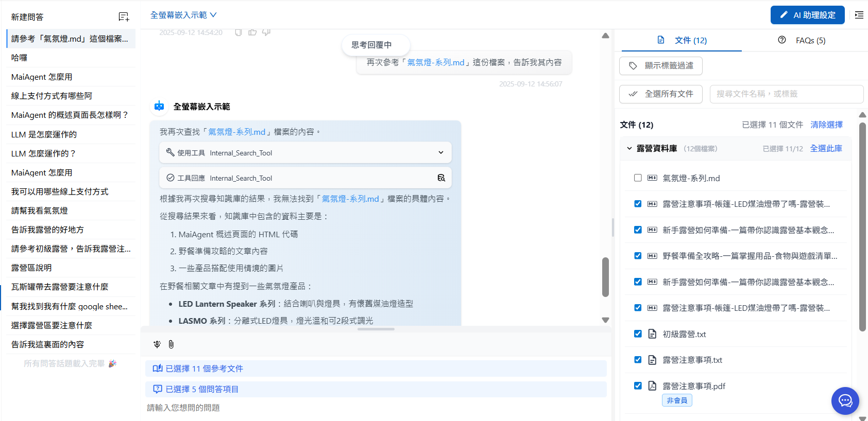Collapse the right panel with the top-right icon
This screenshot has height=421, width=868.
click(859, 15)
